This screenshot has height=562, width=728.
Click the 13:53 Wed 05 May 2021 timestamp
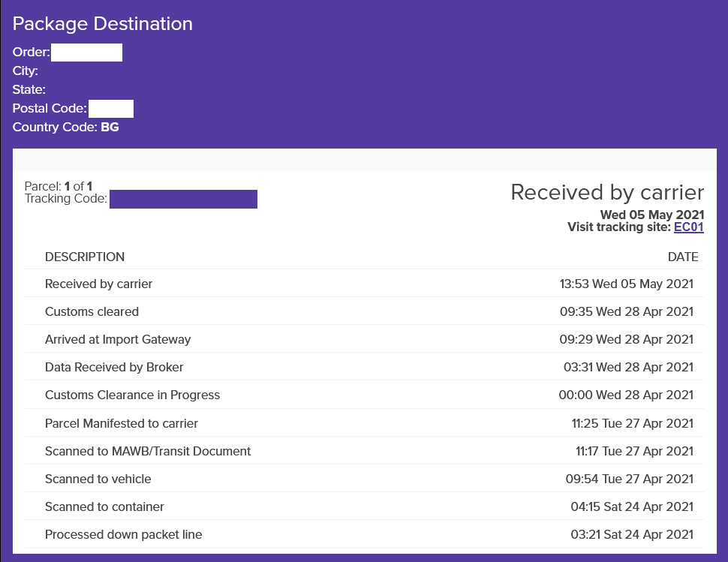(626, 284)
